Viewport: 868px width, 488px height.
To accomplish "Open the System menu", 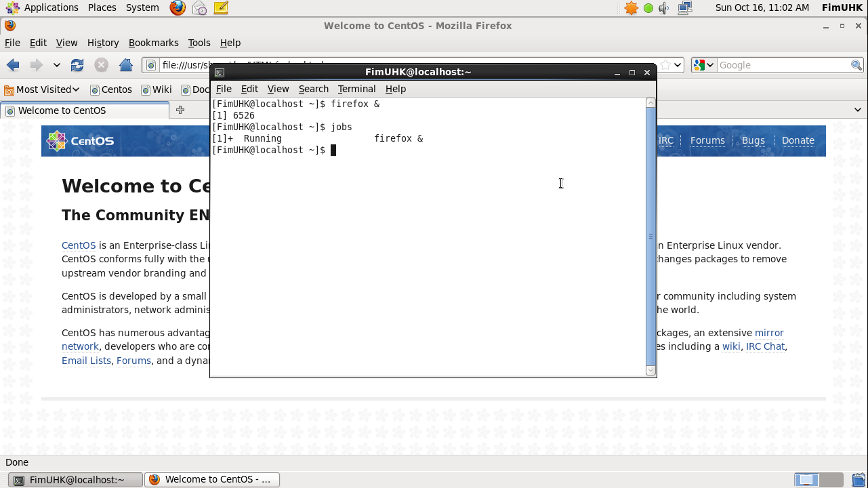I will (x=142, y=7).
